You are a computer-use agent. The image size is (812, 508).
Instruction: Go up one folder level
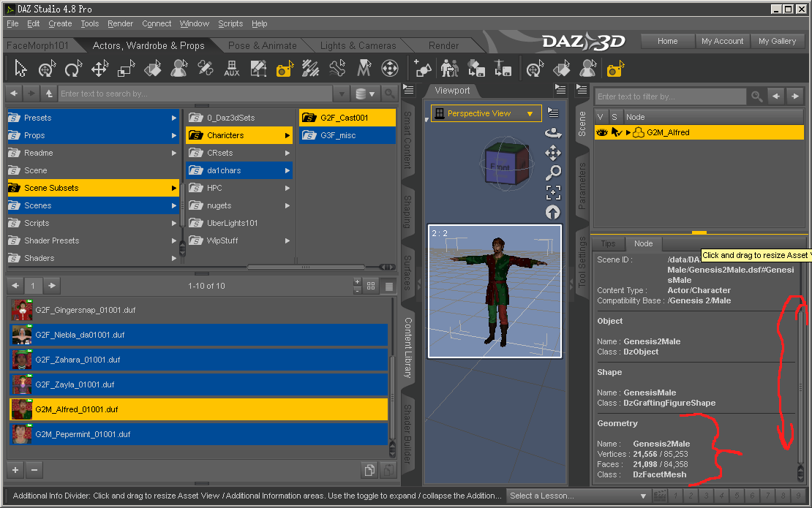point(49,94)
